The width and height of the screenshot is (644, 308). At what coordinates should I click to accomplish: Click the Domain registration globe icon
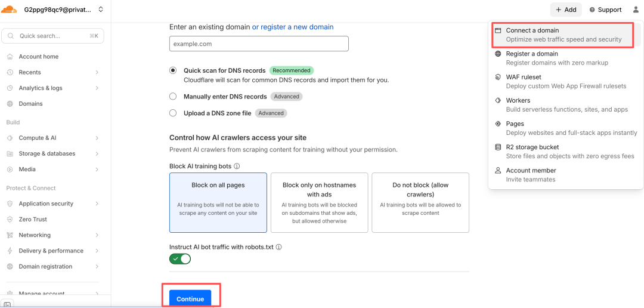[10, 266]
